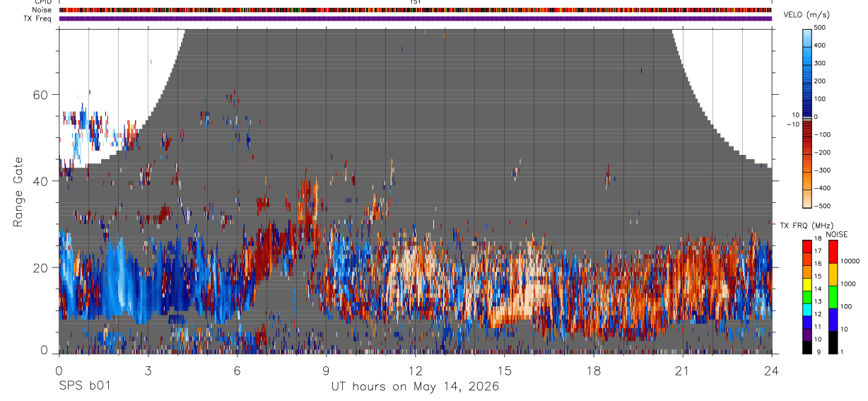The width and height of the screenshot is (868, 401).
Task: Select the 1000 label on NOISE legend
Action: [x=848, y=284]
